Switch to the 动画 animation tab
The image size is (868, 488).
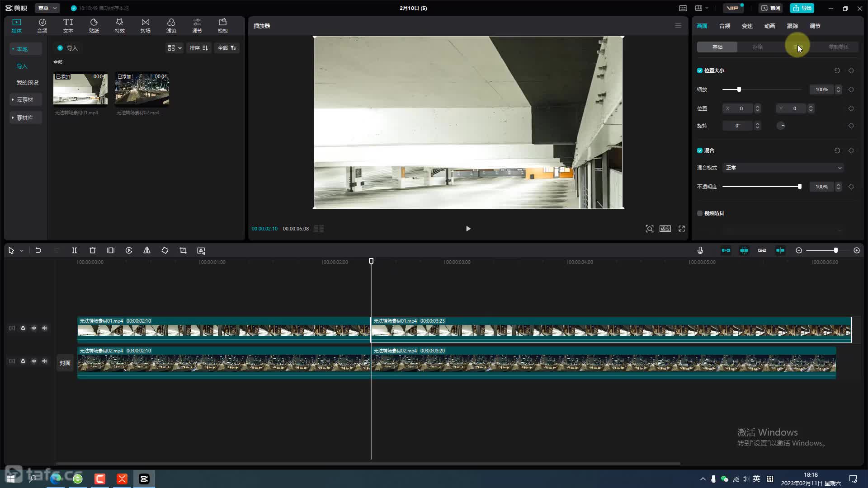[x=770, y=26]
